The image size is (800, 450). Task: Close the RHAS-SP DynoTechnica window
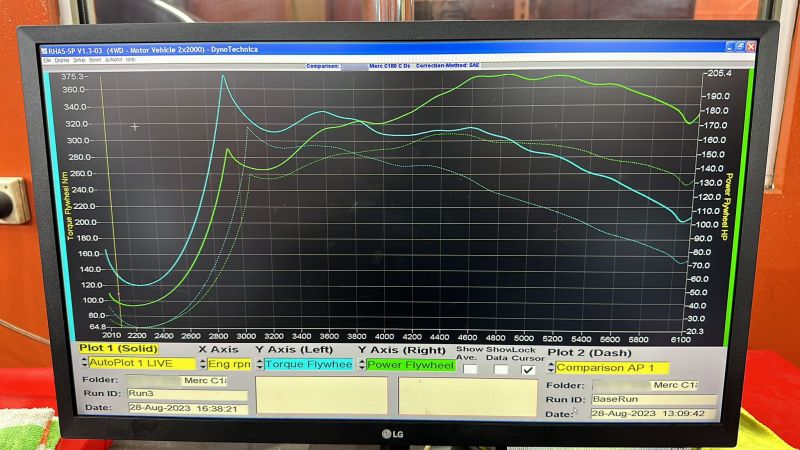(751, 46)
